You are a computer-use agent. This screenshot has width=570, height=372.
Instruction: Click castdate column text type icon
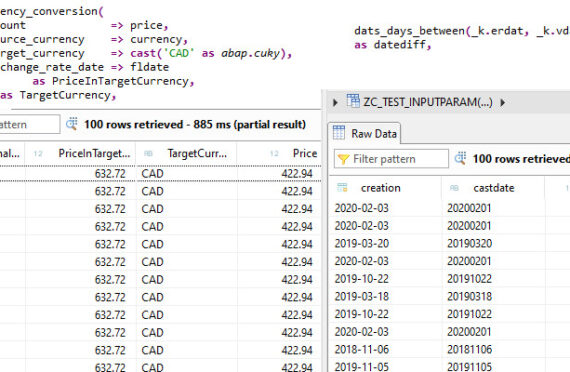454,188
